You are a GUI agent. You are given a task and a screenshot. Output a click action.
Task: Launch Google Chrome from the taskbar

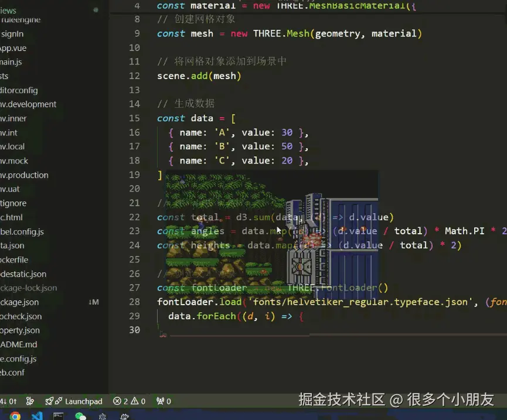16,416
